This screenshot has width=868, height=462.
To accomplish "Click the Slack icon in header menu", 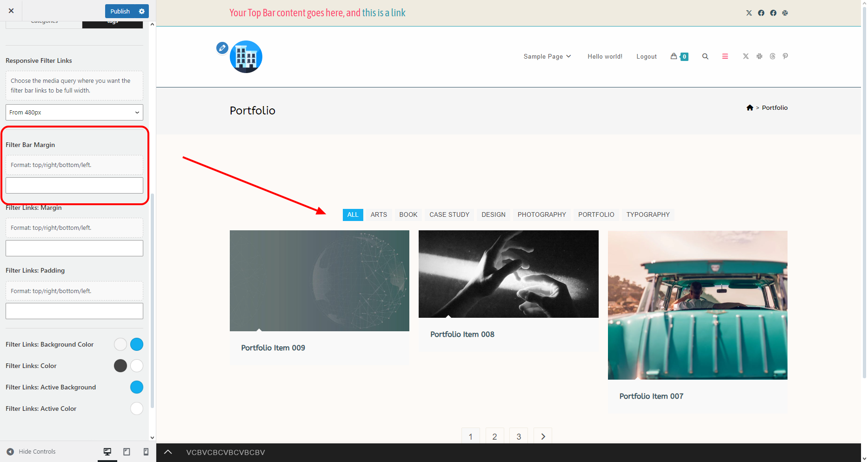I will [x=759, y=56].
